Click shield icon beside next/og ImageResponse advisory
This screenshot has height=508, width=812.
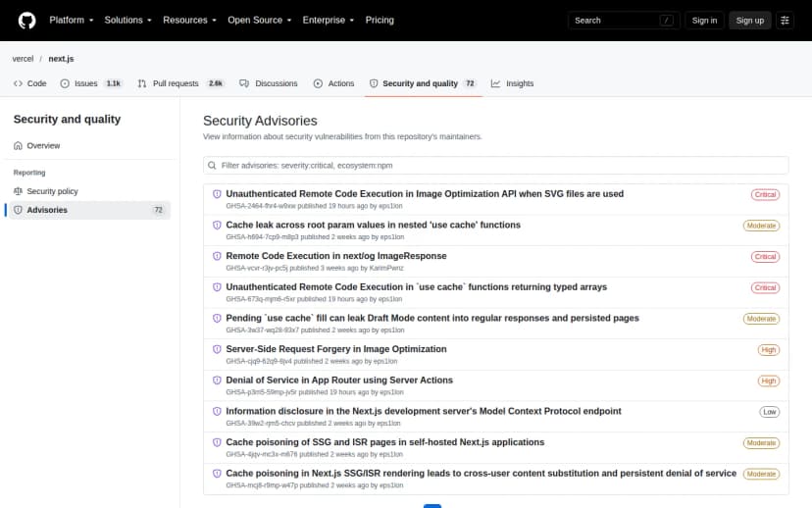point(217,256)
